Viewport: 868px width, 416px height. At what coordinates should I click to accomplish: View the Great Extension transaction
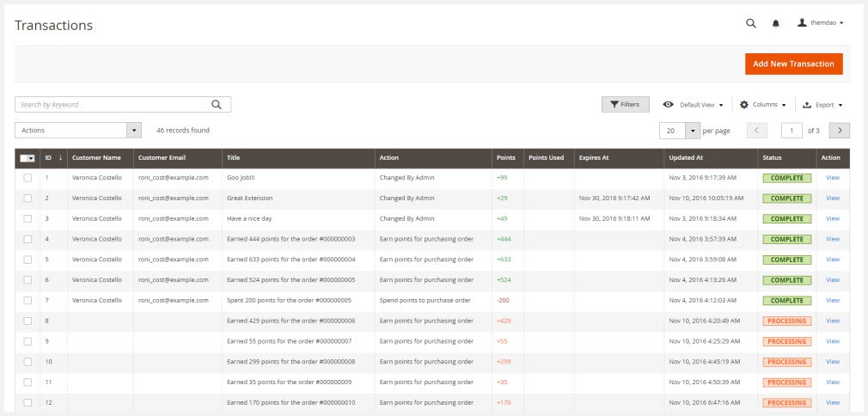point(833,199)
